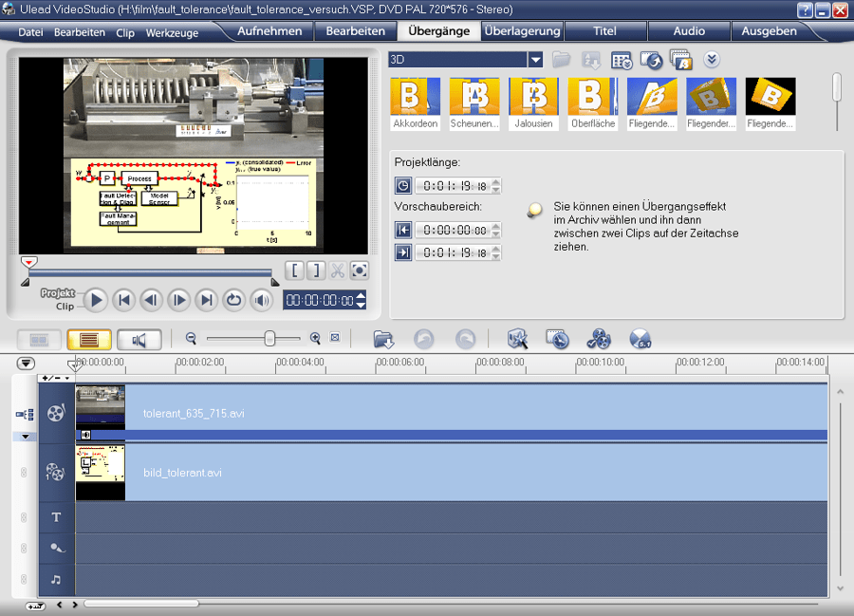The width and height of the screenshot is (854, 616).
Task: Click the Enlarge preview window icon
Action: click(x=359, y=271)
